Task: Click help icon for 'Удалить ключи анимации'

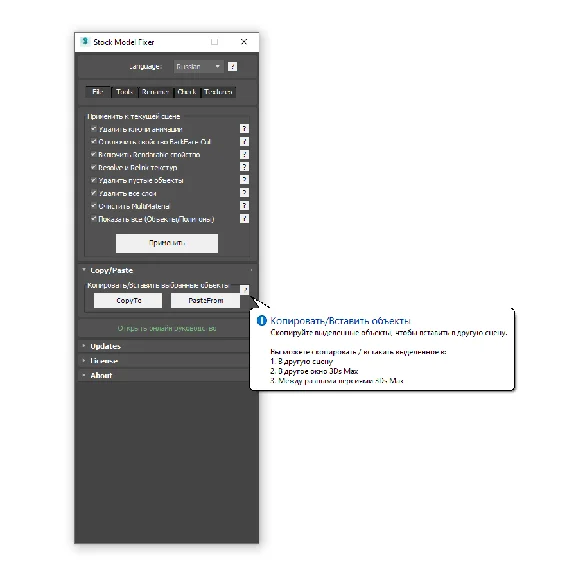Action: pos(244,129)
